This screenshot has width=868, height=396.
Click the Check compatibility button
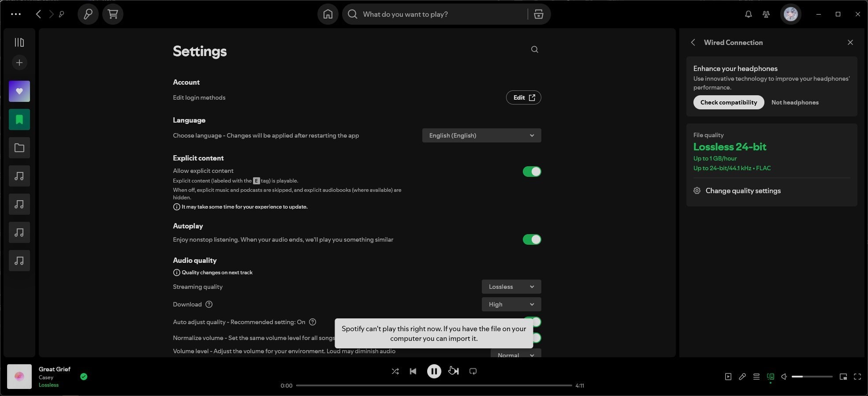click(x=728, y=102)
